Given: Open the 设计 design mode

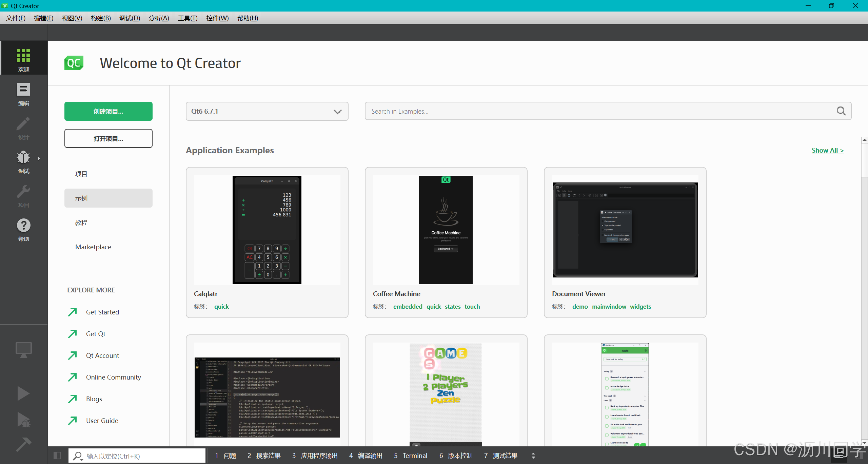Looking at the screenshot, I should 24,128.
